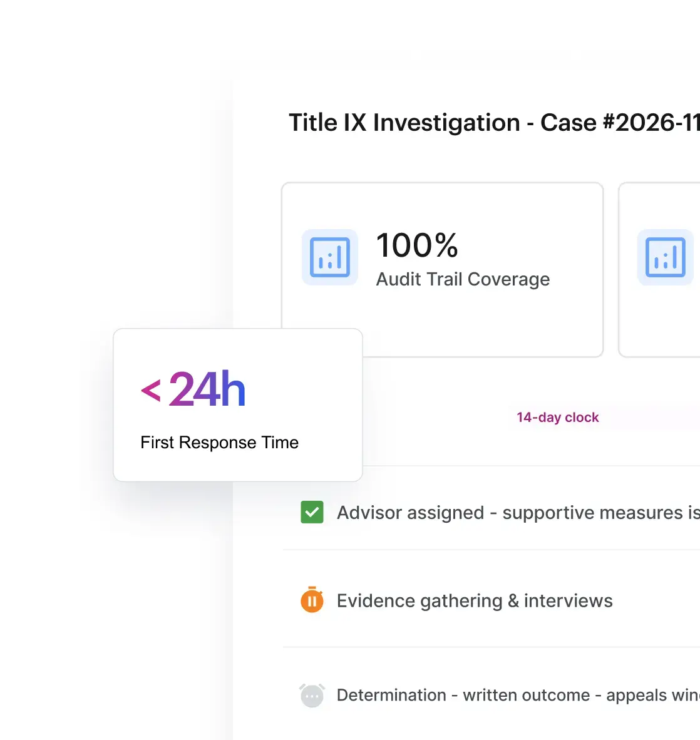
Task: Click the <24h gradient metric
Action: point(193,389)
